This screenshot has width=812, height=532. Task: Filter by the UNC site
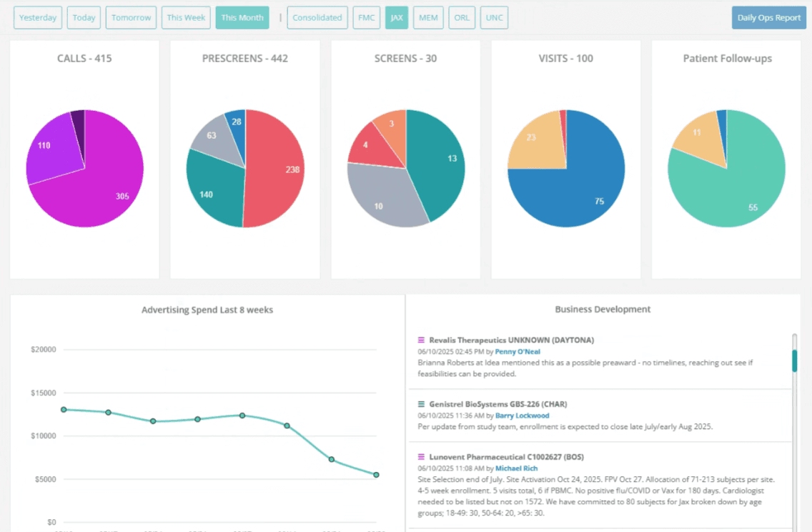click(494, 18)
